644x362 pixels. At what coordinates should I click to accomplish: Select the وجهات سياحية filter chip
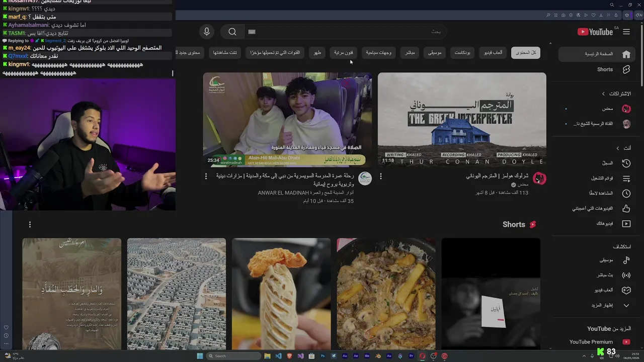point(379,53)
